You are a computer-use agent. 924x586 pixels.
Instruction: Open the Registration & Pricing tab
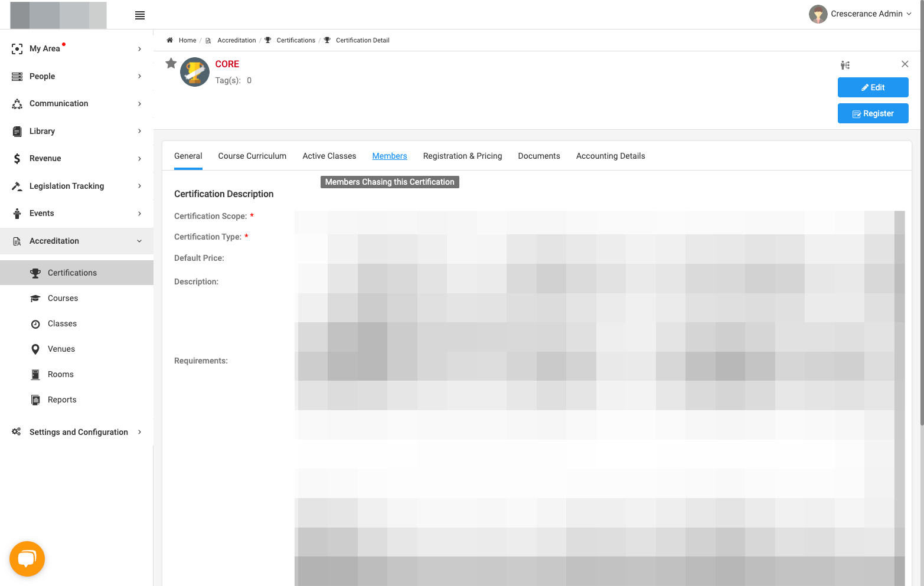point(463,156)
